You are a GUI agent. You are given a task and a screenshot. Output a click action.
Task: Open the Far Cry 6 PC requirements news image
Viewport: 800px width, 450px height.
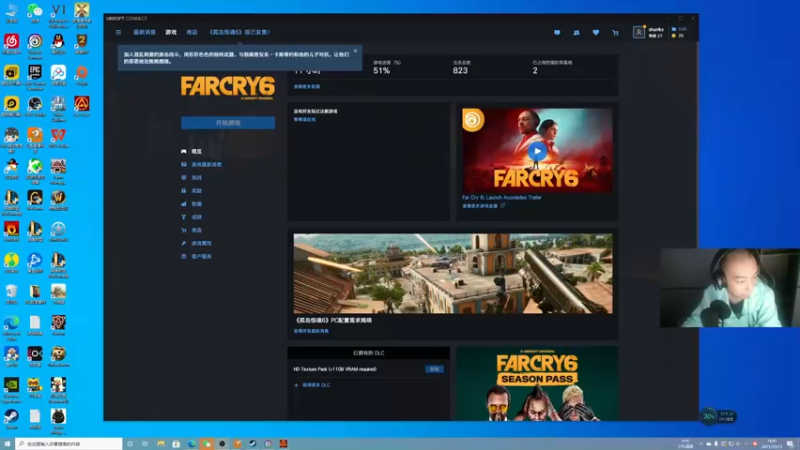tap(453, 273)
